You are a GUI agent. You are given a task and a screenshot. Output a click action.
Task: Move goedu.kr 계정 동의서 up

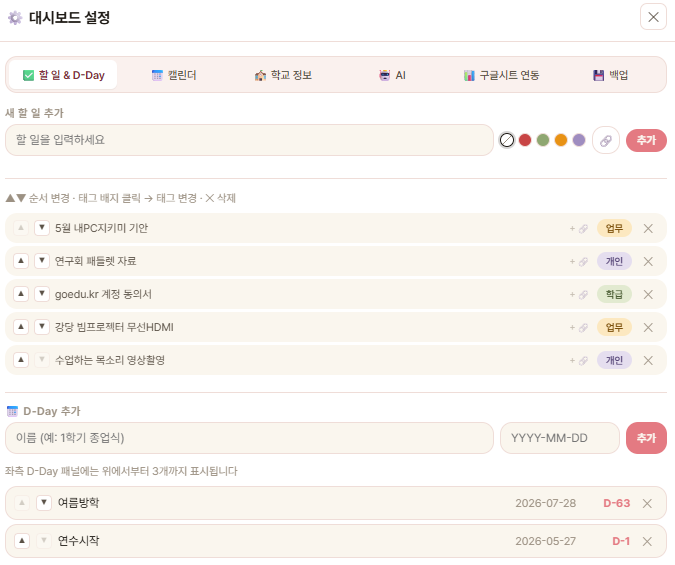(x=21, y=294)
